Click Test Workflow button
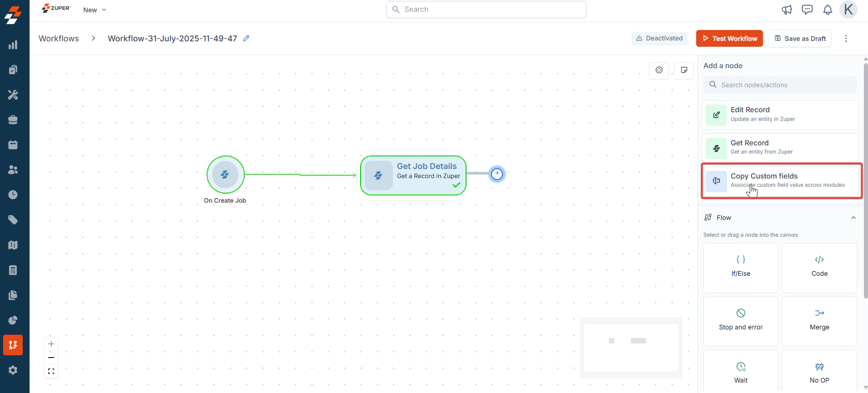The image size is (868, 393). [730, 39]
